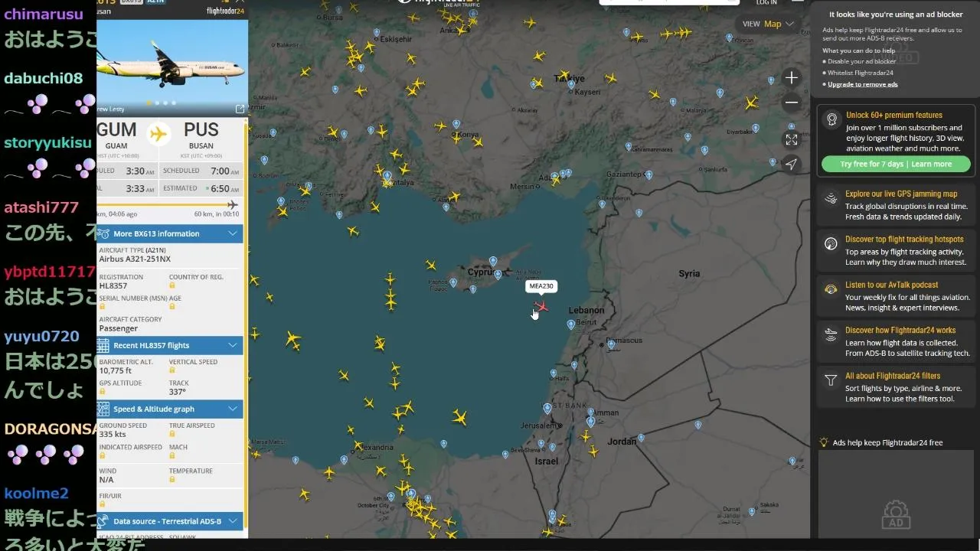Center map on my location arrow icon
The height and width of the screenshot is (551, 980).
click(792, 164)
